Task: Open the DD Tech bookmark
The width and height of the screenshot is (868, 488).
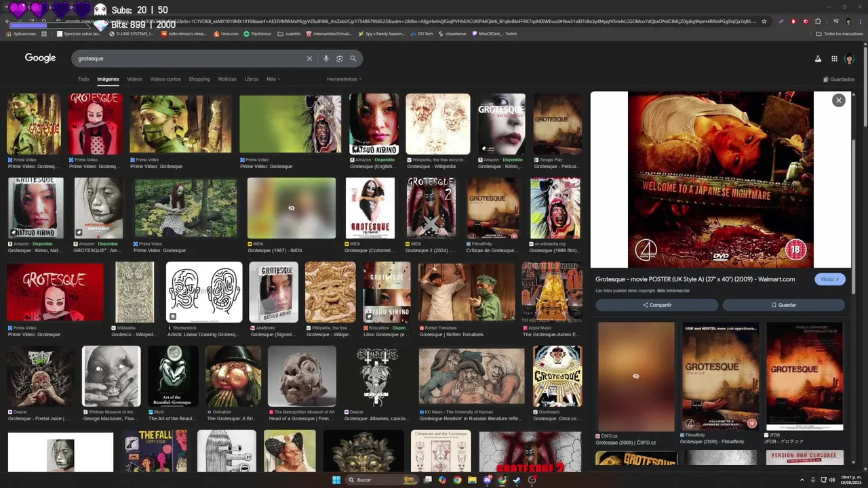Action: 422,33
